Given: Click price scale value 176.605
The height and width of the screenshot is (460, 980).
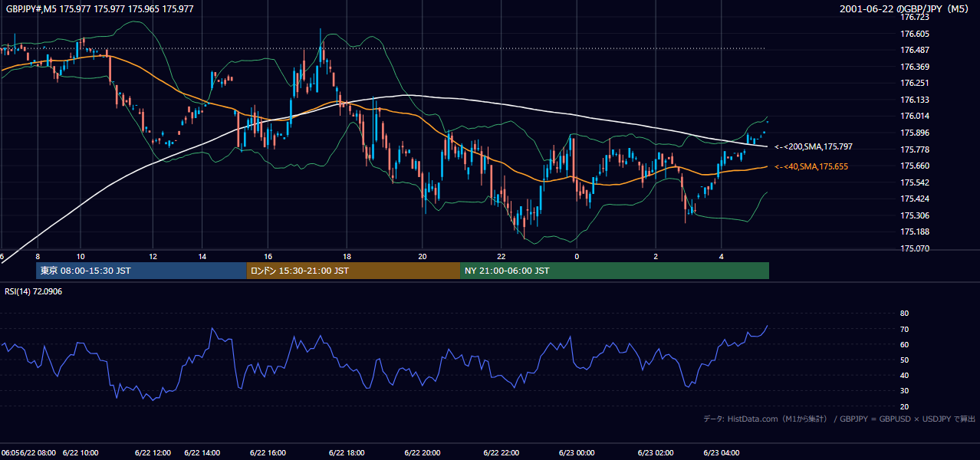Looking at the screenshot, I should click(914, 34).
